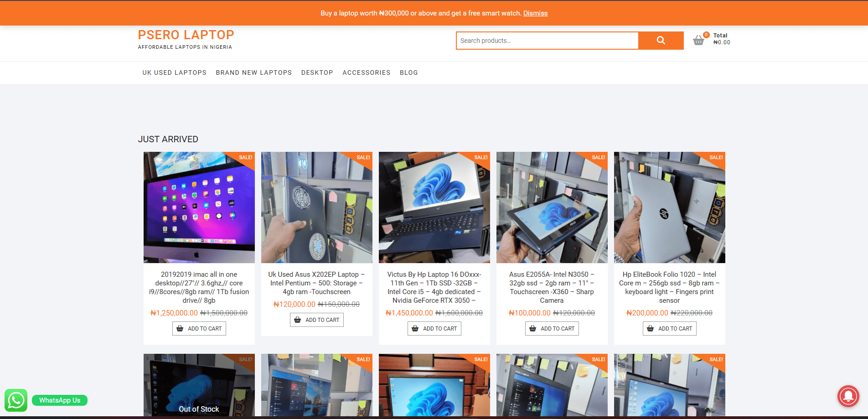The width and height of the screenshot is (868, 419).
Task: Click the ₦1,450,000.00 Victus price
Action: tap(409, 313)
